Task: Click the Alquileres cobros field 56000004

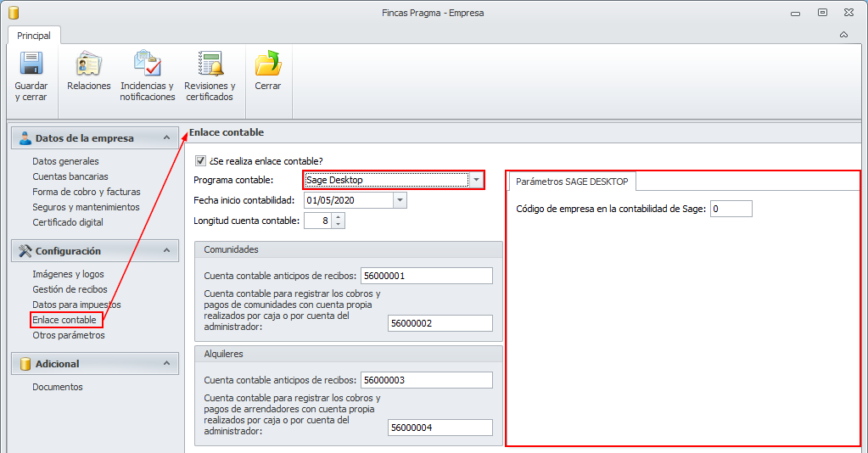Action: click(x=440, y=428)
